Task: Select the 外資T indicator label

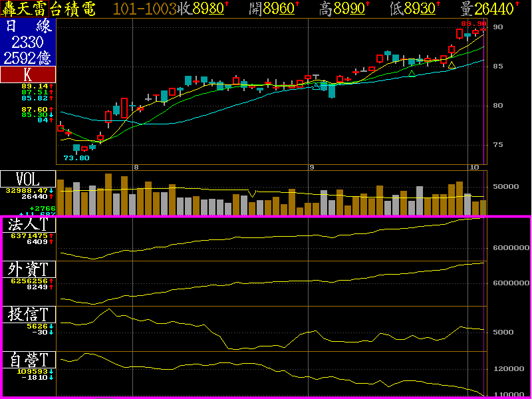Action: pyautogui.click(x=28, y=269)
